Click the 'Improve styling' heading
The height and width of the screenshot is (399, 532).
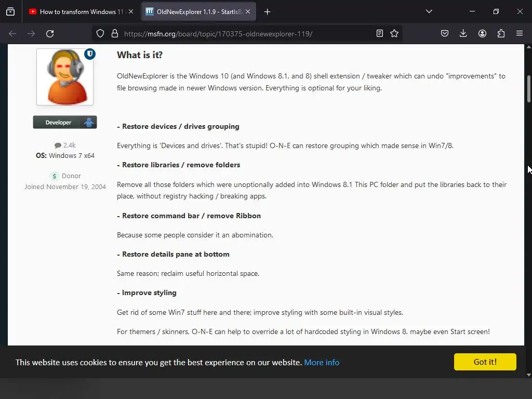coord(147,293)
